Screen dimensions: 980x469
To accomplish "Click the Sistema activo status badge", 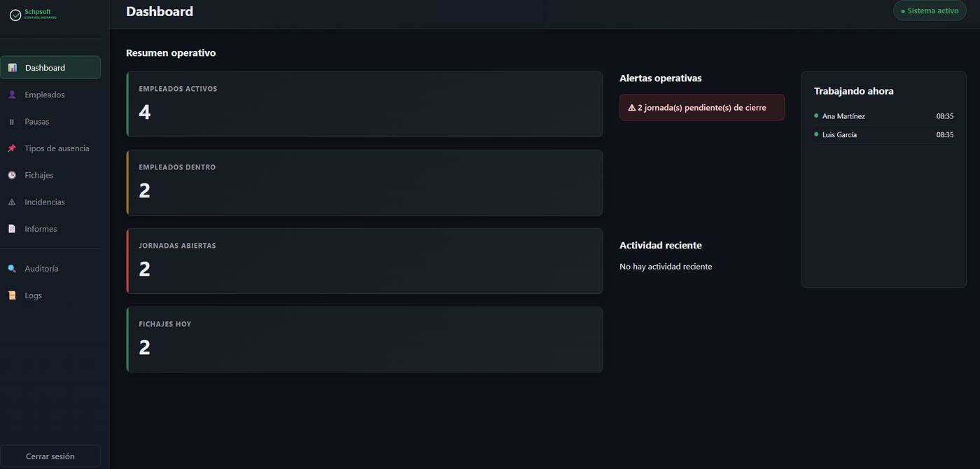I will click(930, 10).
